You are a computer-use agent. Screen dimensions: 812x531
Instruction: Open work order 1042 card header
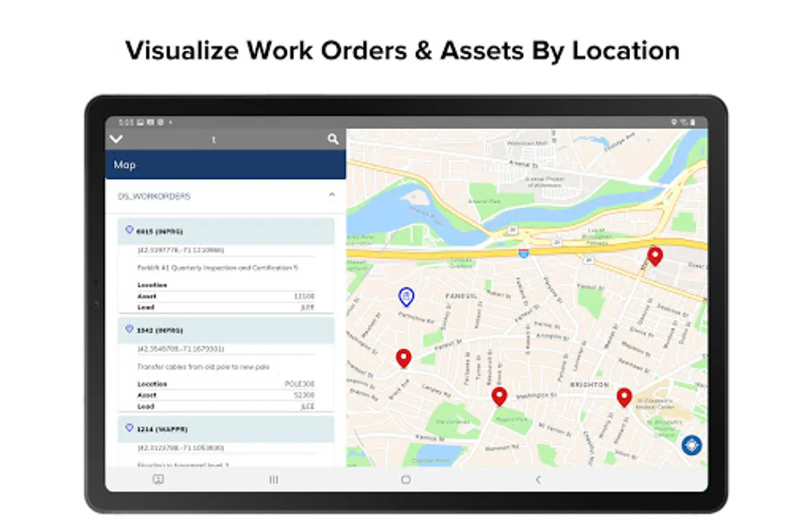pos(226,330)
